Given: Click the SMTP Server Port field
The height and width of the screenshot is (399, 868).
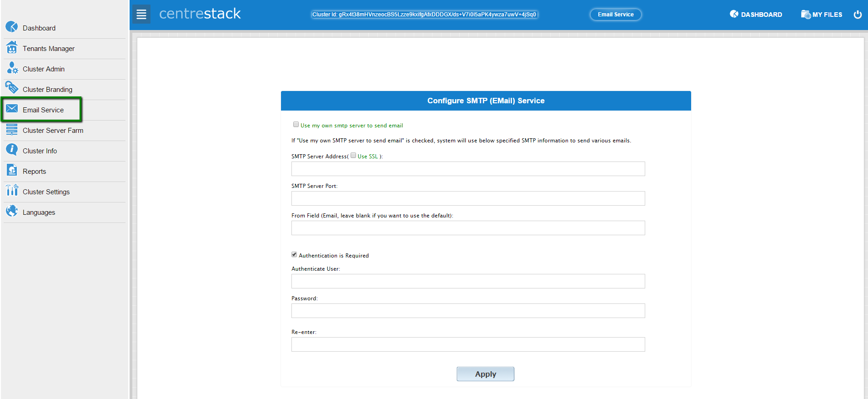Looking at the screenshot, I should 468,198.
